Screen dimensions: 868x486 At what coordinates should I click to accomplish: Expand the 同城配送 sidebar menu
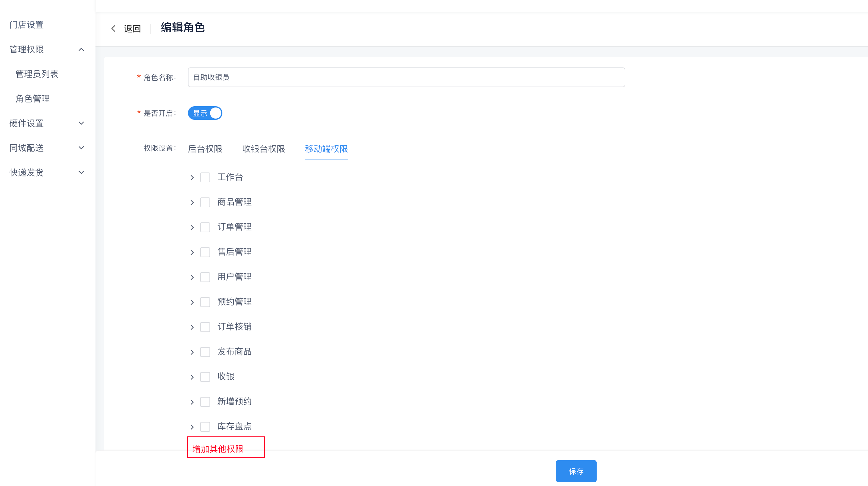(47, 148)
